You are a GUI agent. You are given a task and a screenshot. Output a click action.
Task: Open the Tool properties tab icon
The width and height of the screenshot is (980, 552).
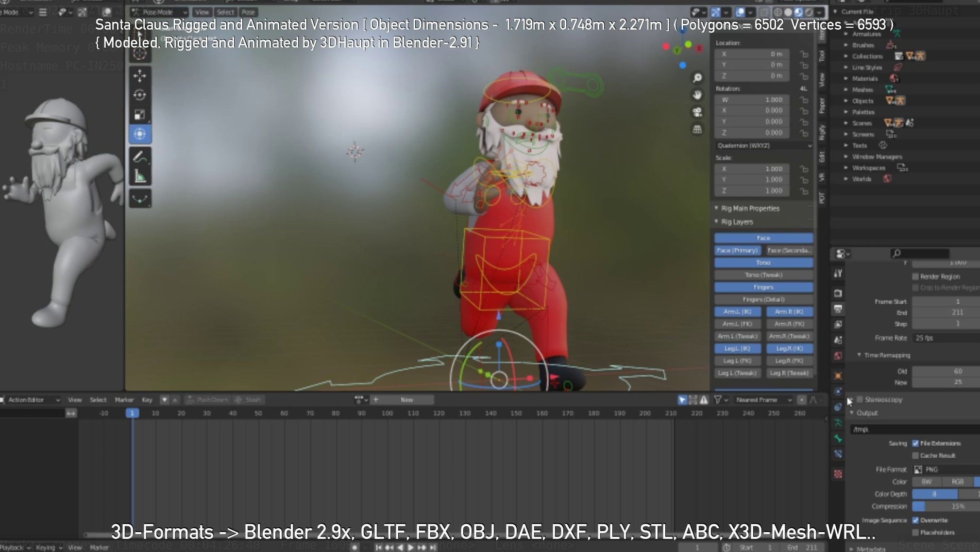tap(838, 274)
